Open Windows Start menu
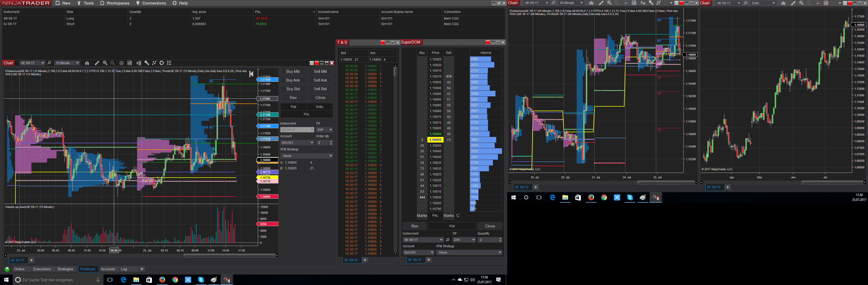This screenshot has height=285, width=868. pos(6,280)
